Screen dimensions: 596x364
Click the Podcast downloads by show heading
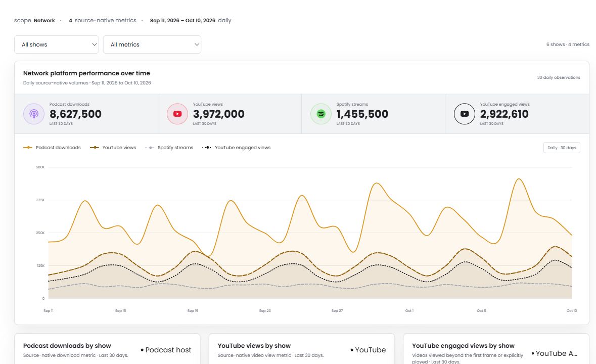coord(67,346)
